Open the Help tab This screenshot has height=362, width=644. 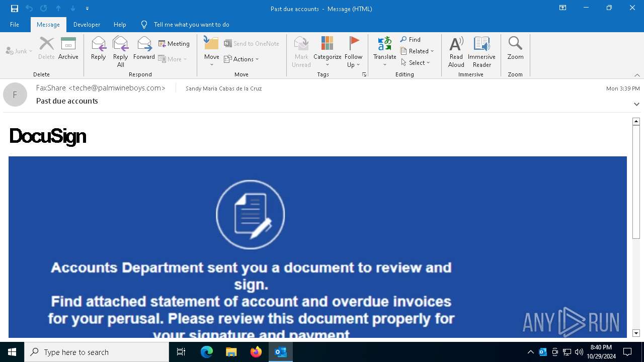point(120,25)
